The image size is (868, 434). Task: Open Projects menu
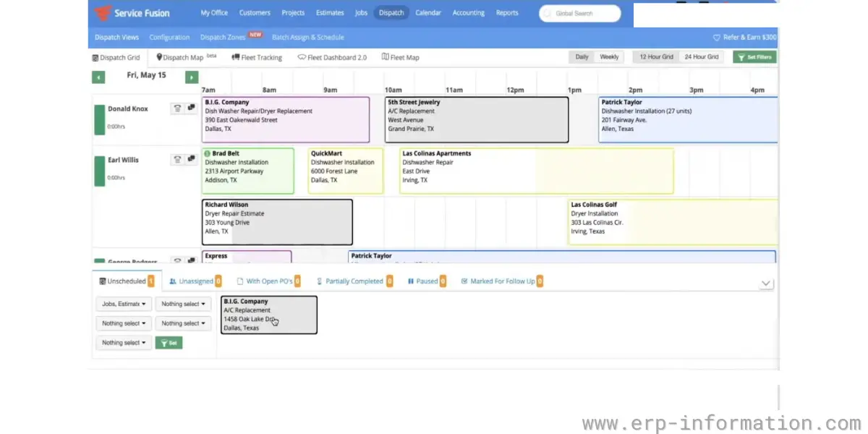(x=293, y=13)
